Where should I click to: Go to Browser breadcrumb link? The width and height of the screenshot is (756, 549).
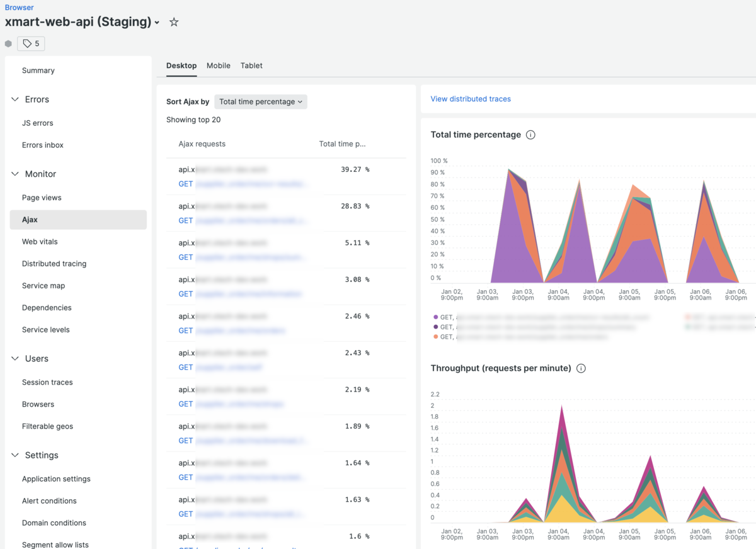[x=20, y=8]
